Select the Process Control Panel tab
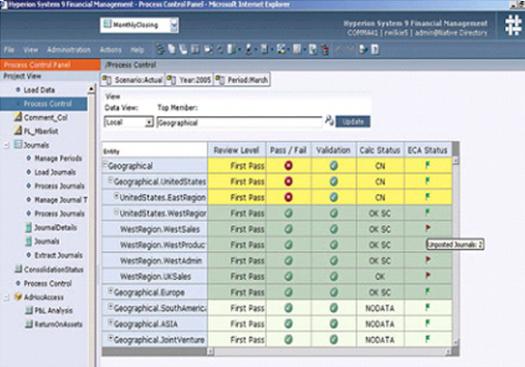Screen dimensions: 525x367 (x=50, y=65)
